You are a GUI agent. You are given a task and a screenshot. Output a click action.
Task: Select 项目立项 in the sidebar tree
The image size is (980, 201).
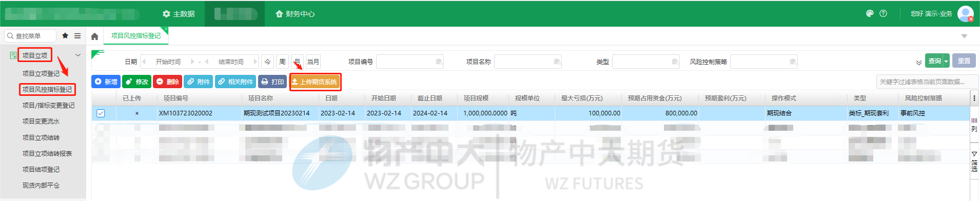click(x=35, y=55)
